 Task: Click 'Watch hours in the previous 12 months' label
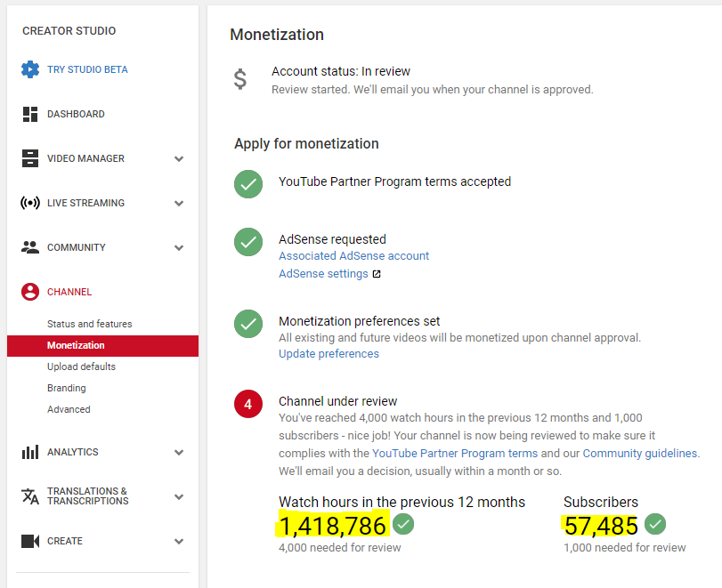(402, 502)
